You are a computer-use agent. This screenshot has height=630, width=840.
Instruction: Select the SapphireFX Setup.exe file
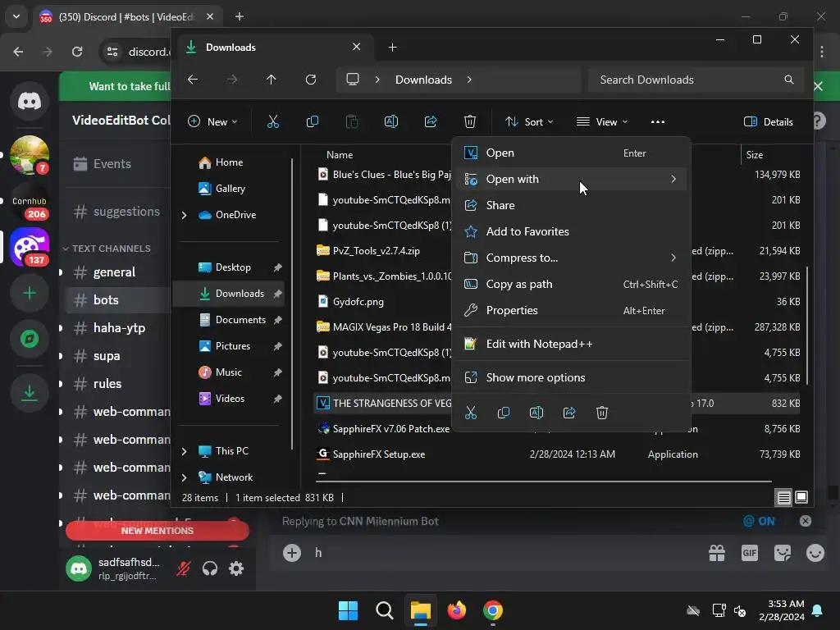379,454
